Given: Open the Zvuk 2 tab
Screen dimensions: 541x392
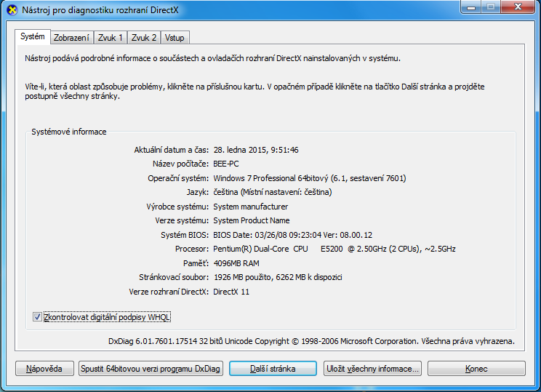Looking at the screenshot, I should pyautogui.click(x=144, y=38).
